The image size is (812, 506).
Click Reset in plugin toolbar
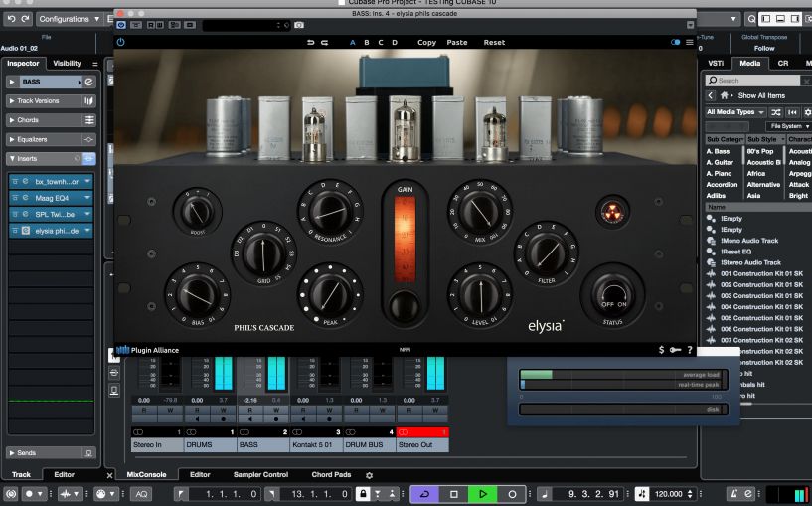pos(494,43)
